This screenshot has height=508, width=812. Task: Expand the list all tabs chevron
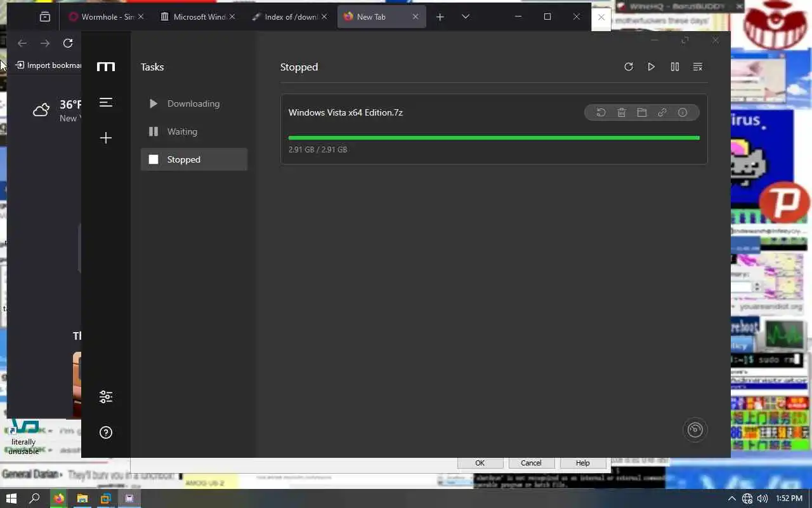pos(466,17)
